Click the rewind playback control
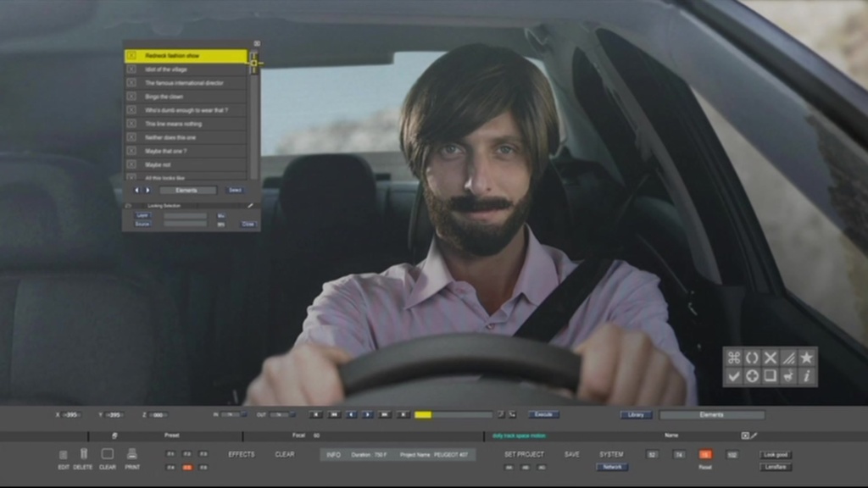Image resolution: width=868 pixels, height=488 pixels. point(334,413)
